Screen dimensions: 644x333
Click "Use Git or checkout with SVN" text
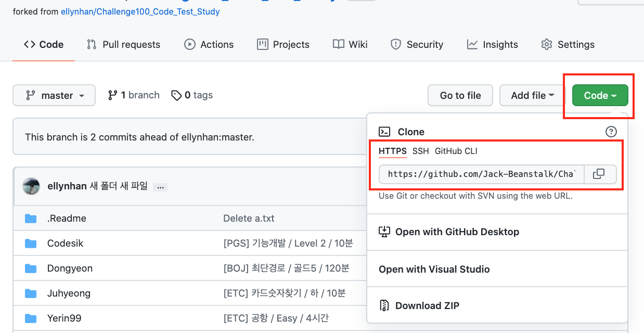point(475,196)
